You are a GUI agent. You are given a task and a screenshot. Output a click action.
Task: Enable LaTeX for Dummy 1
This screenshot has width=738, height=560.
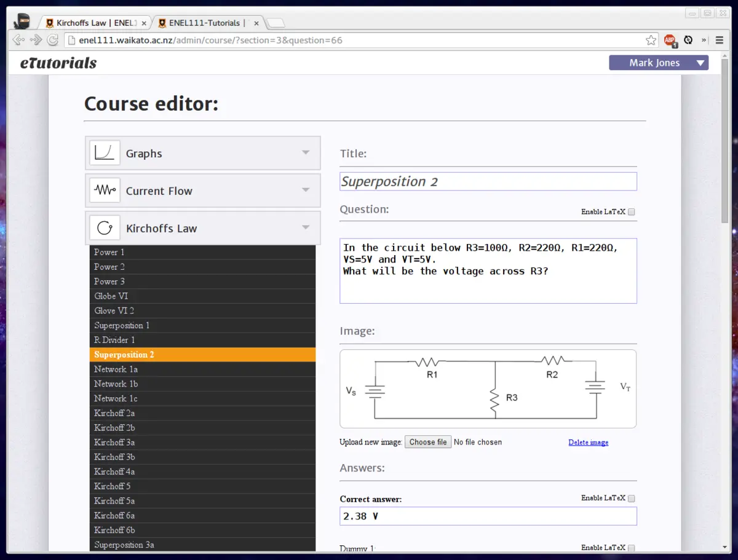pos(632,548)
